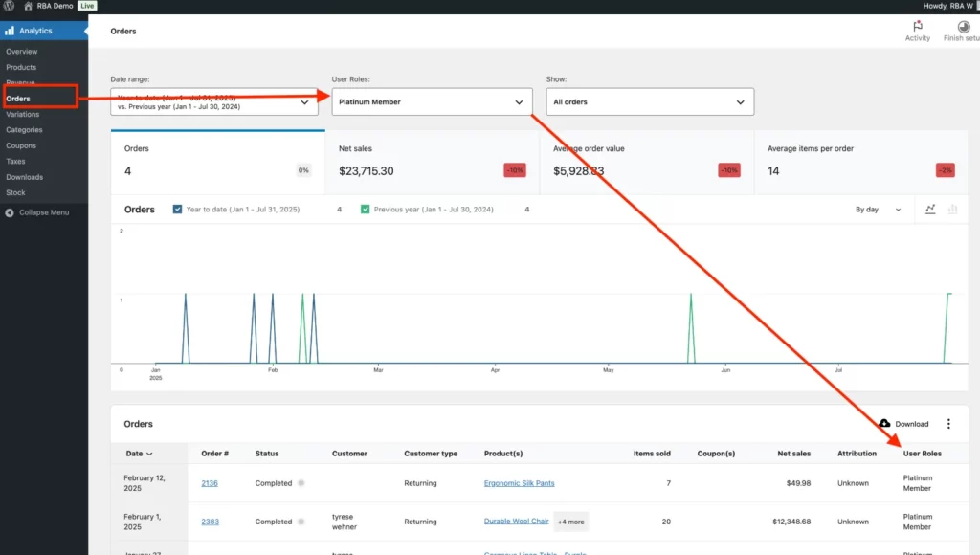The image size is (980, 555).
Task: Open order number 2136 link
Action: [210, 483]
